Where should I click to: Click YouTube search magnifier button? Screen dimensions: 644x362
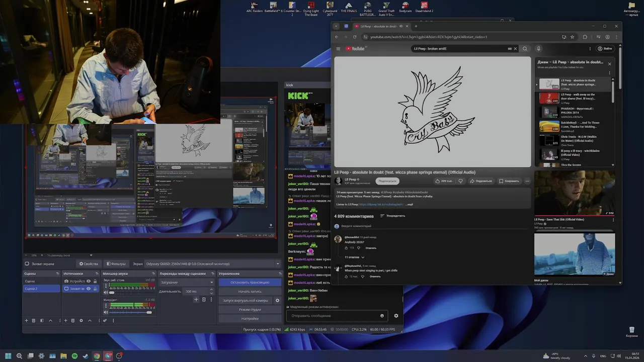click(525, 49)
